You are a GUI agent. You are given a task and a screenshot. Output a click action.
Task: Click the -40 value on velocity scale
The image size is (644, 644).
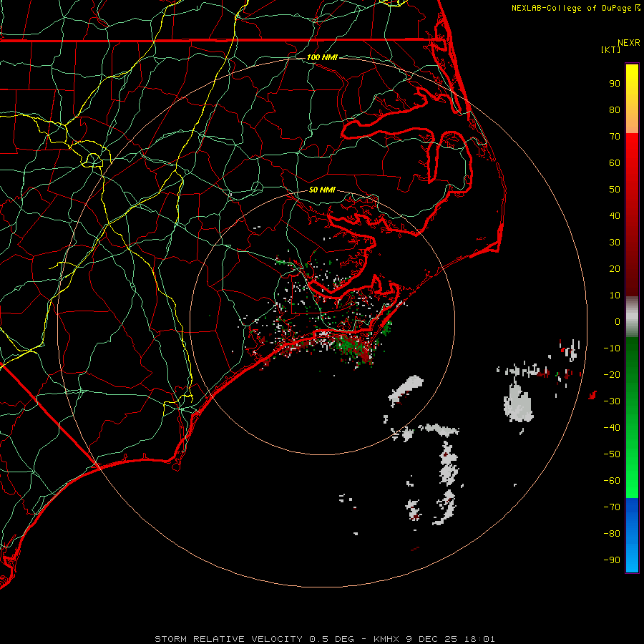(612, 428)
